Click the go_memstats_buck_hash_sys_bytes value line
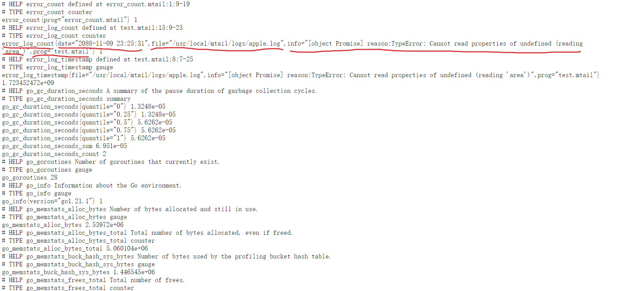 [78, 272]
